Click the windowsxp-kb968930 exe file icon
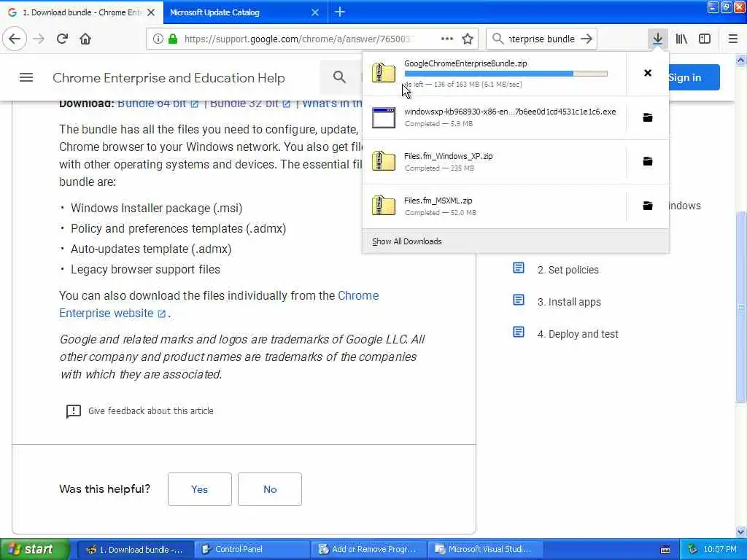 [384, 117]
